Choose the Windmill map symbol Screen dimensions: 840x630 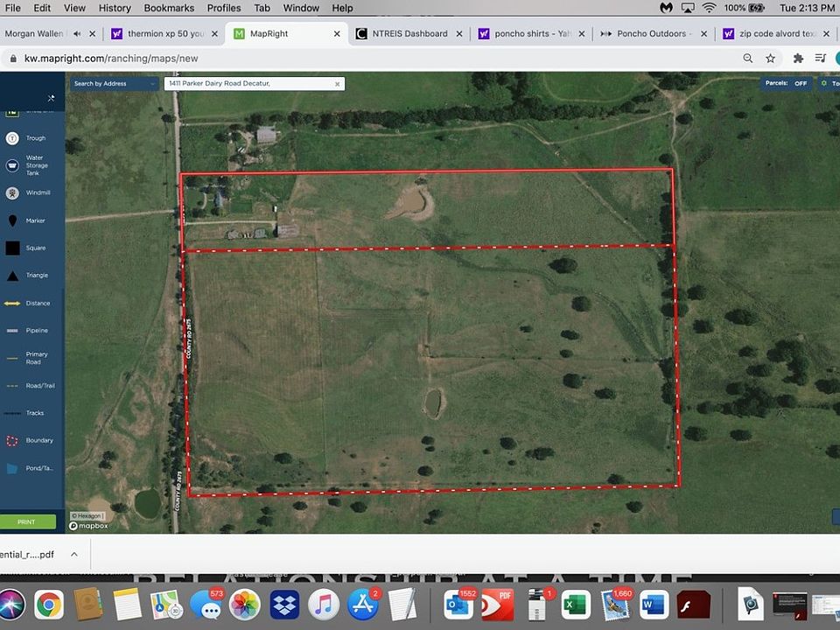[x=12, y=192]
